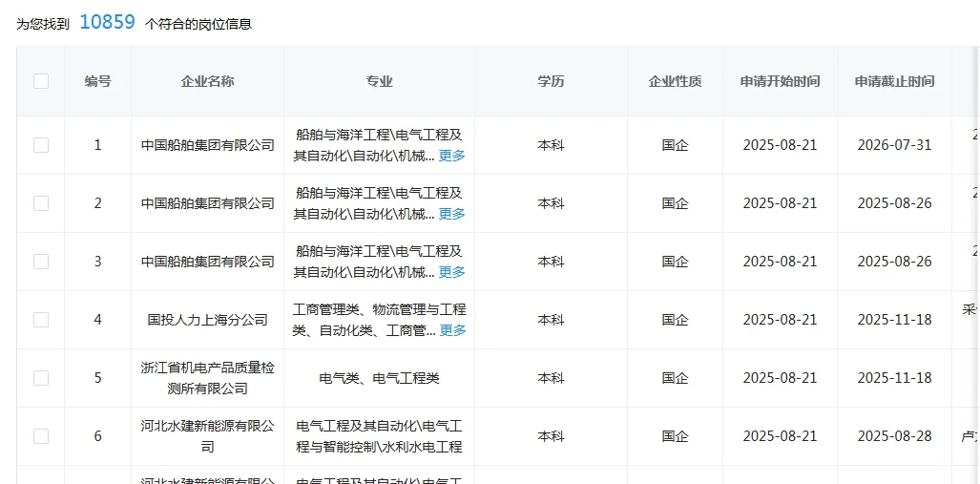The image size is (980, 484).
Task: Click deadline 2025-08-26 in row 2
Action: 894,203
